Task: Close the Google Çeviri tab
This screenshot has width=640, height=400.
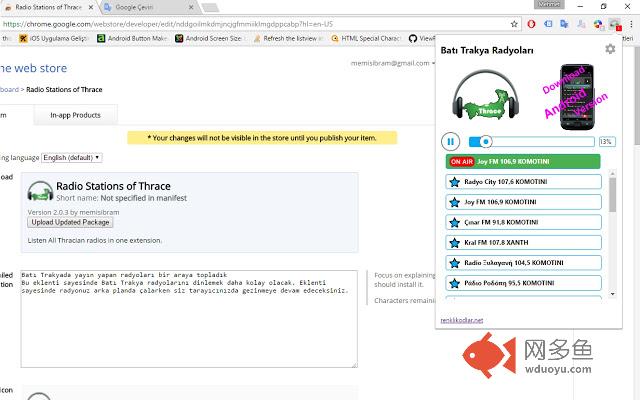Action: pyautogui.click(x=191, y=7)
